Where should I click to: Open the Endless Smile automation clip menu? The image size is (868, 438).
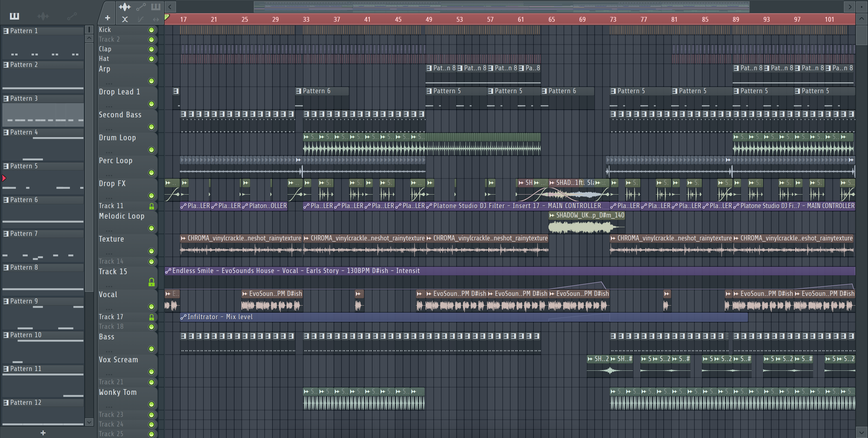click(x=168, y=271)
